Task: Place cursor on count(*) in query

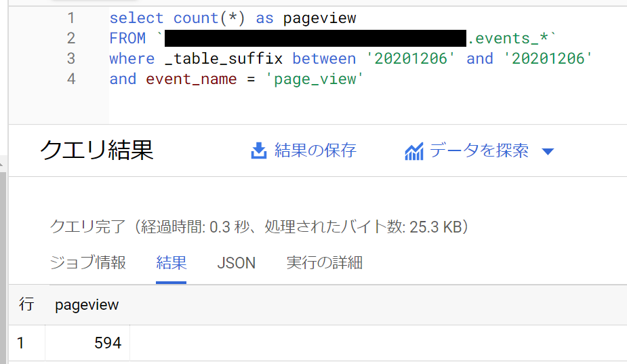Action: point(209,18)
